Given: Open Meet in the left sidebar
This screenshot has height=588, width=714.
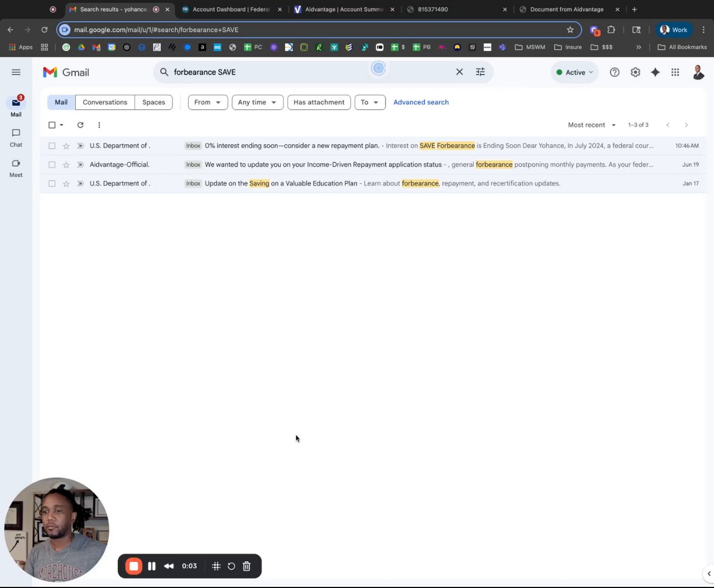Looking at the screenshot, I should 16,168.
